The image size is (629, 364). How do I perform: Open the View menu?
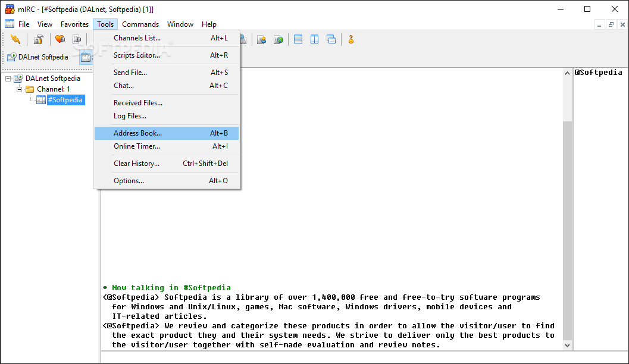(x=45, y=24)
